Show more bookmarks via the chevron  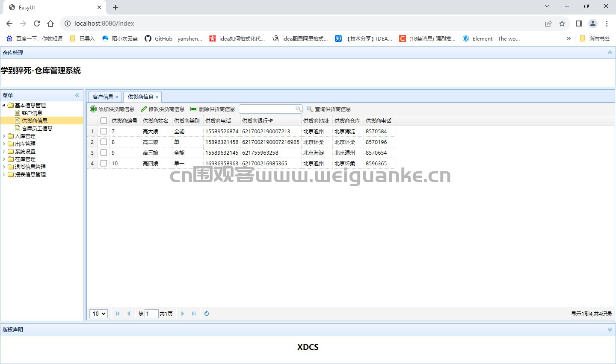point(569,38)
